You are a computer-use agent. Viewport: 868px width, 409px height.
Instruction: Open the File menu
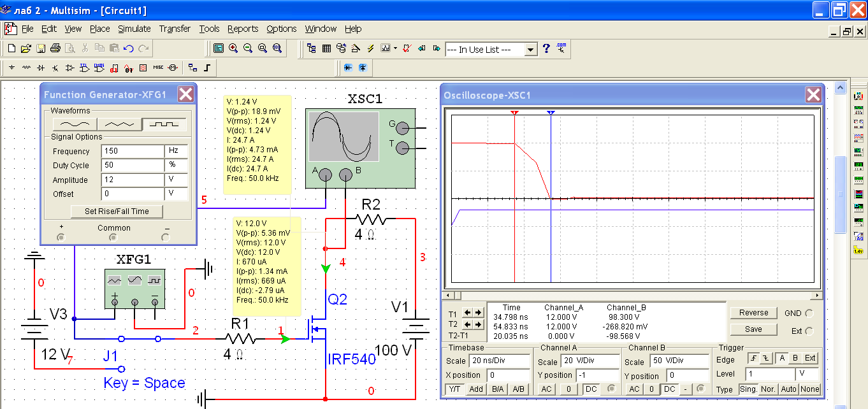point(27,29)
